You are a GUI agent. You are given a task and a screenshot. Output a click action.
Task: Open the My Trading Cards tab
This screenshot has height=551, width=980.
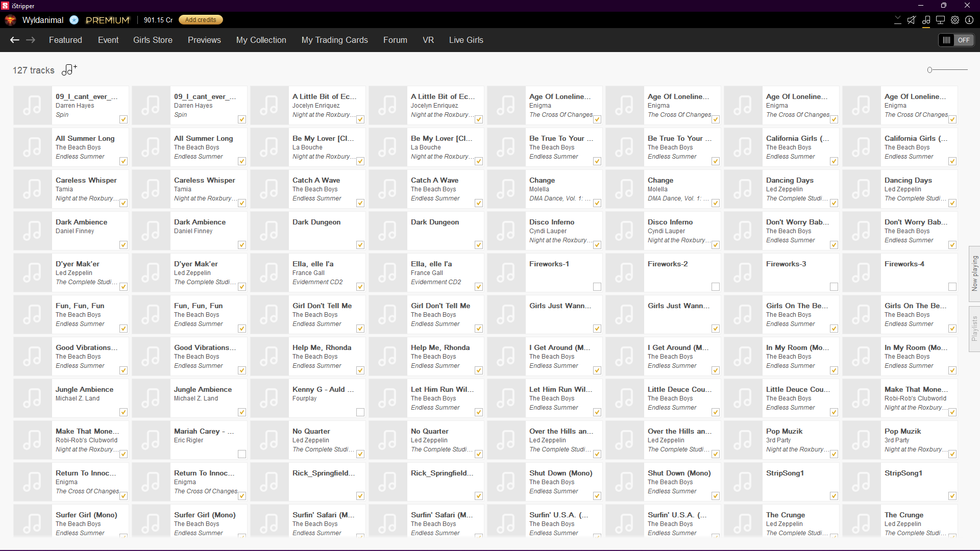click(334, 40)
